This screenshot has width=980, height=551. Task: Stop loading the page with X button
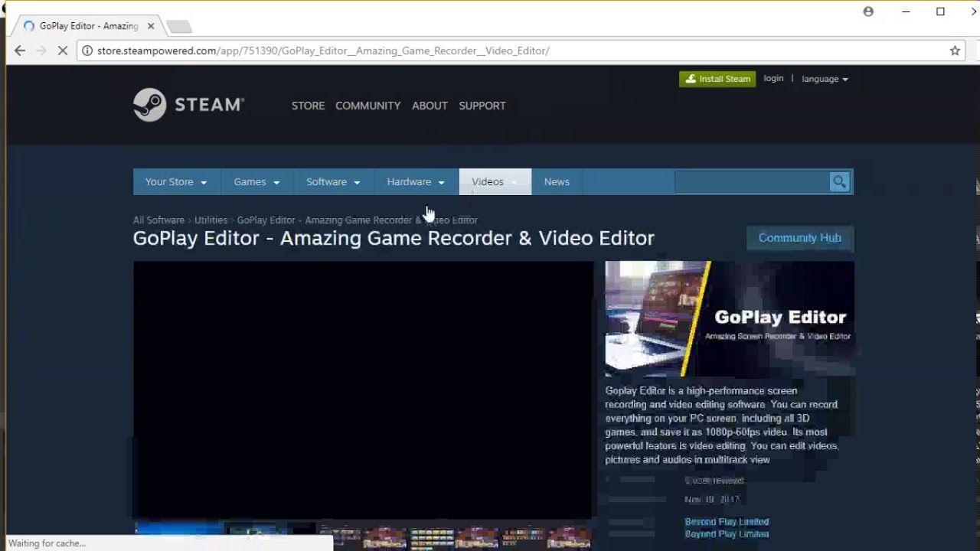coord(63,51)
